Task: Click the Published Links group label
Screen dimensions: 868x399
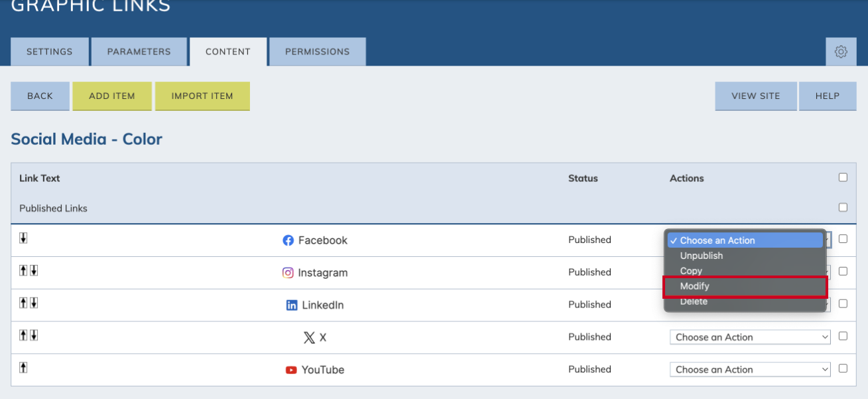Action: pyautogui.click(x=53, y=208)
